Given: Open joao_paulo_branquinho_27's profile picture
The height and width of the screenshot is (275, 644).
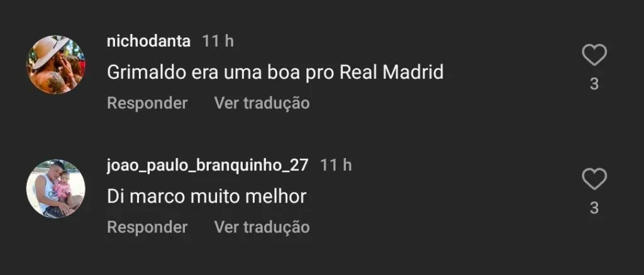Looking at the screenshot, I should pos(56,189).
